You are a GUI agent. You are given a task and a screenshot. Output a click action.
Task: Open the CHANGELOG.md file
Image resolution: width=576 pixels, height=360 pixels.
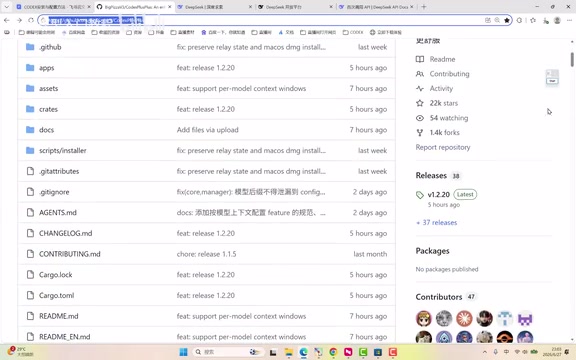pyautogui.click(x=65, y=233)
